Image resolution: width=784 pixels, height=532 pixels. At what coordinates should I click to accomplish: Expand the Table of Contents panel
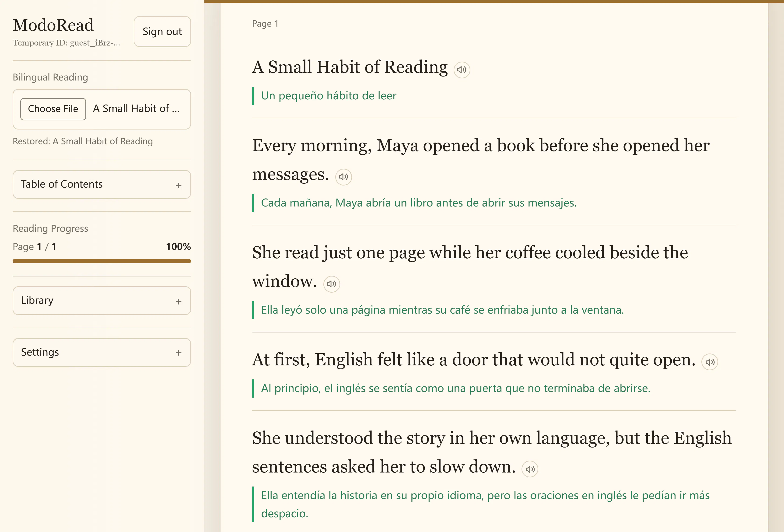coord(101,184)
